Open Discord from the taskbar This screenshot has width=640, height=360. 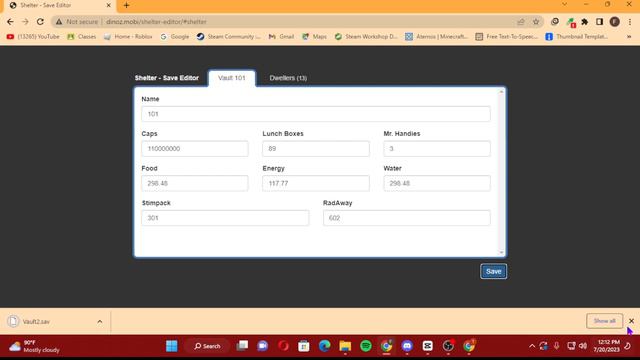(x=407, y=346)
